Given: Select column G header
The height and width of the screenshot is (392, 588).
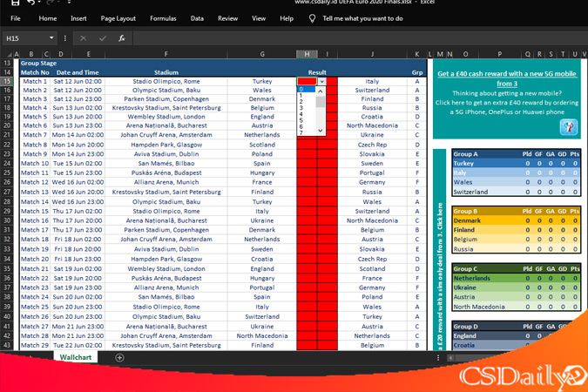Looking at the screenshot, I should [x=262, y=54].
